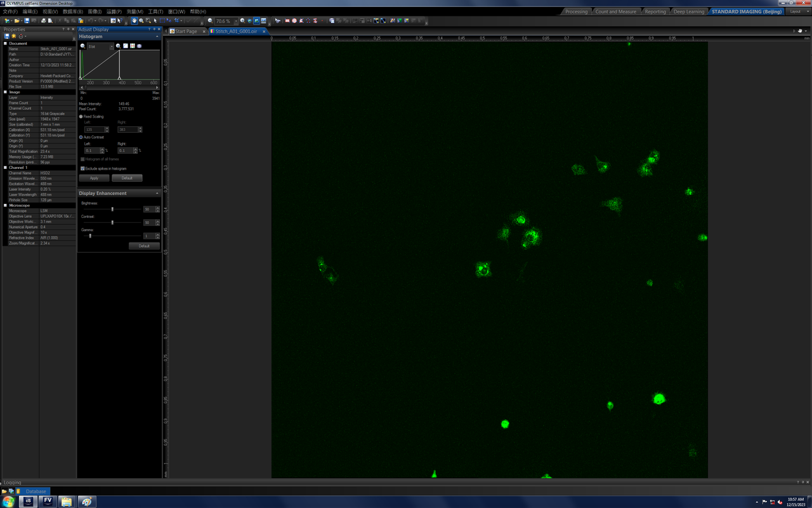Click the Brightness slider handle
Viewport: 812px width, 508px height.
(112, 209)
